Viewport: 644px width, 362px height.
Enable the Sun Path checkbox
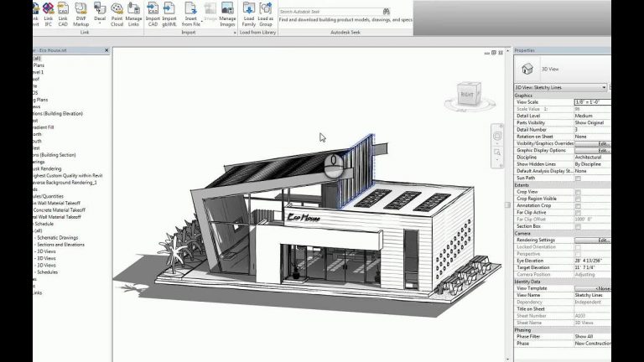(x=578, y=178)
